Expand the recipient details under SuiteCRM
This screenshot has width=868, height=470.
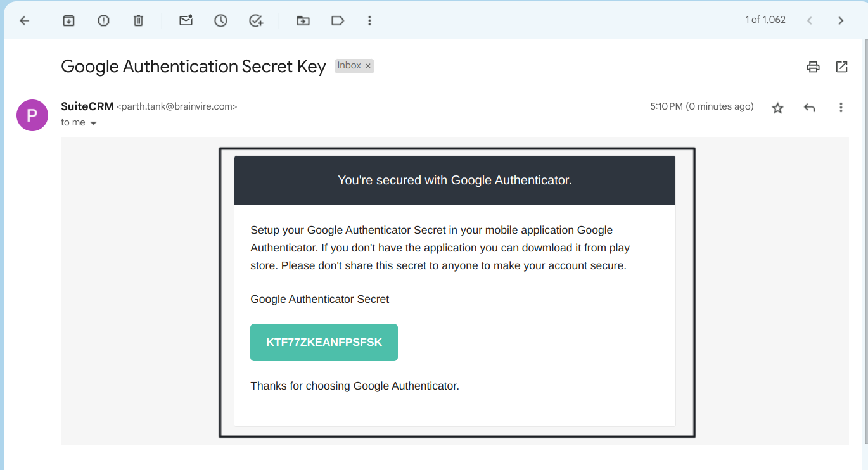93,122
